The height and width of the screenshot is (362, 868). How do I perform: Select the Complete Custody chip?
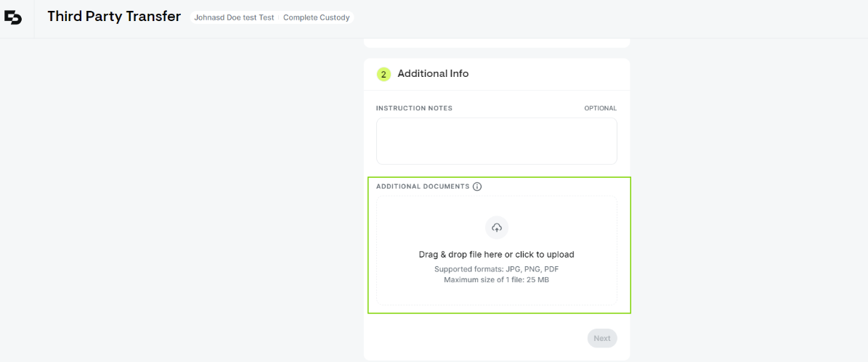pos(316,17)
